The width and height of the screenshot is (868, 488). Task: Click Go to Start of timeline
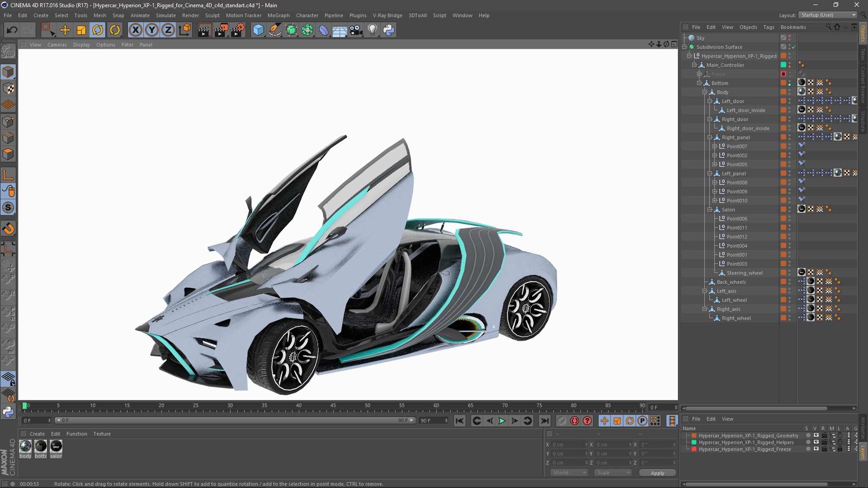tap(460, 421)
